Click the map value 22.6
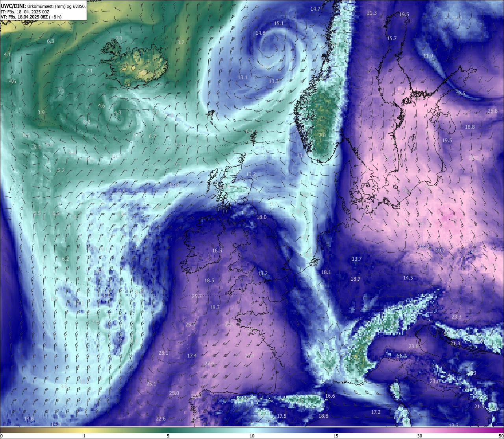This screenshot has height=439, width=504. 161,419
